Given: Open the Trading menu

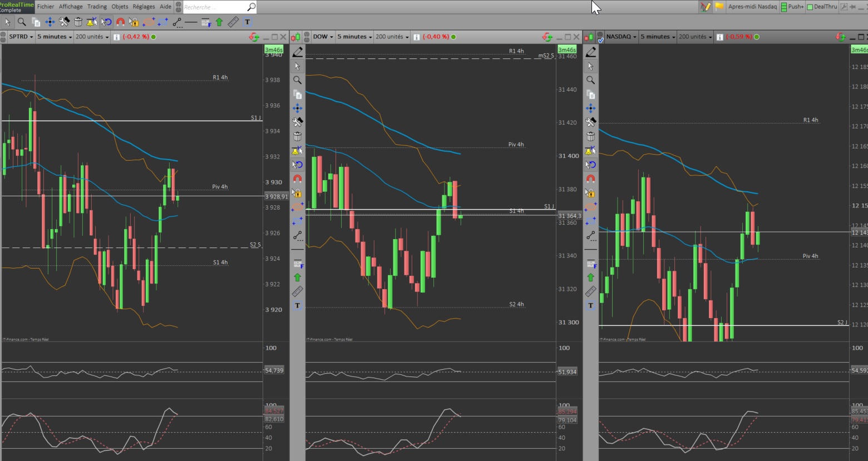Looking at the screenshot, I should click(97, 7).
